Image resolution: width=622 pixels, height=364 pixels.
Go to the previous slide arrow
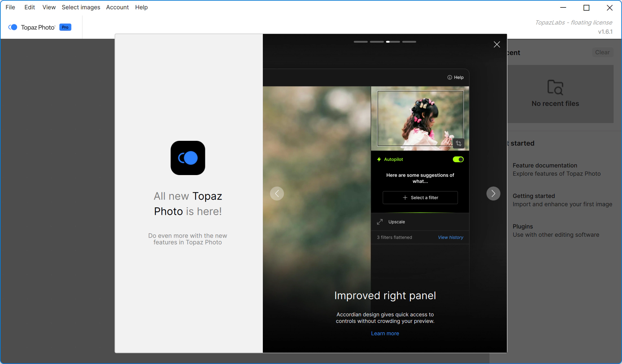pos(277,193)
